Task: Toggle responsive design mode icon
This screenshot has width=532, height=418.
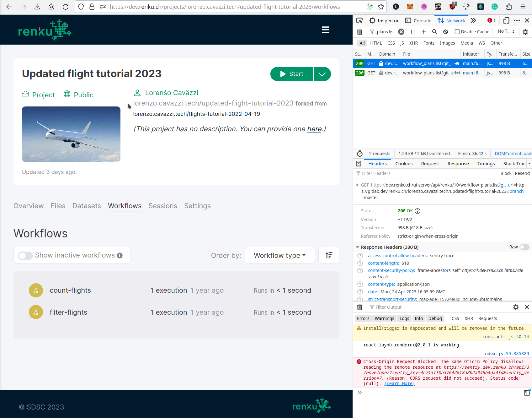Action: click(x=506, y=20)
